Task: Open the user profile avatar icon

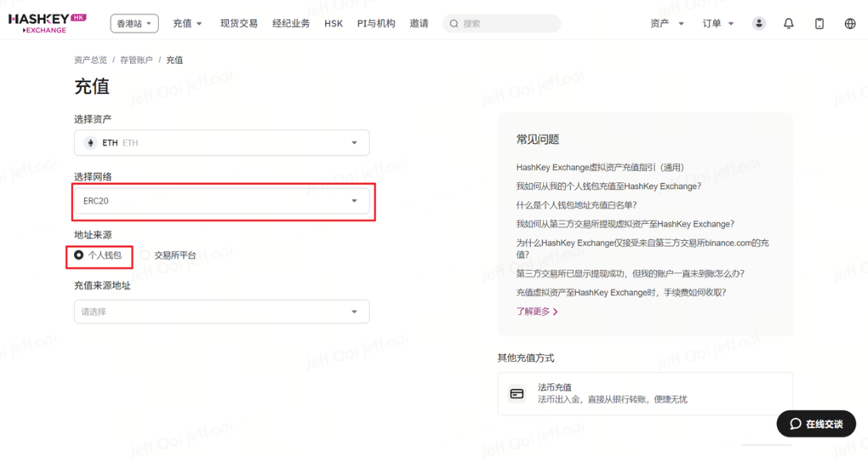Action: [759, 23]
